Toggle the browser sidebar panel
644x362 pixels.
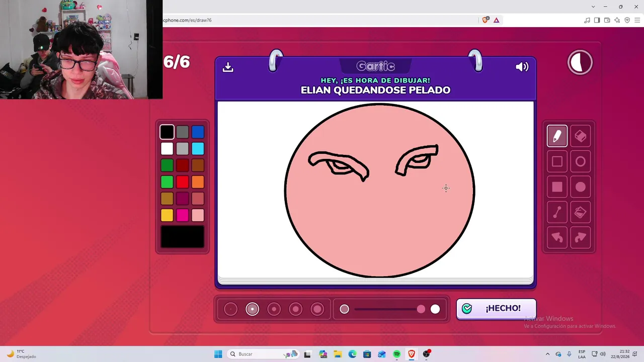(597, 20)
